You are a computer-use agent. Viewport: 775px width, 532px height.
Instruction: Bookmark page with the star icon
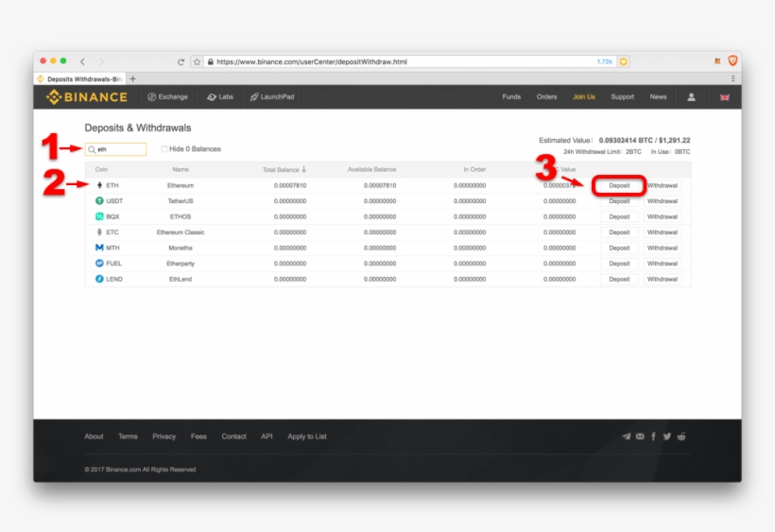click(x=198, y=61)
